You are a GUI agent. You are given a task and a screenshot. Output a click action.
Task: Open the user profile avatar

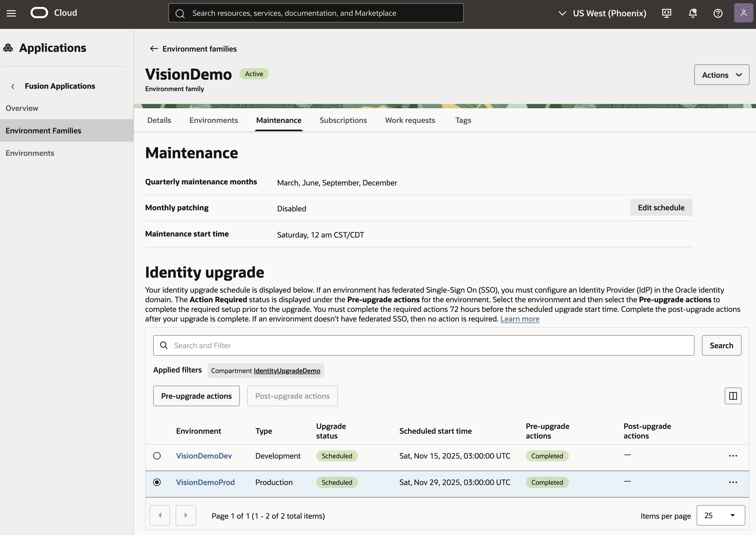(743, 13)
